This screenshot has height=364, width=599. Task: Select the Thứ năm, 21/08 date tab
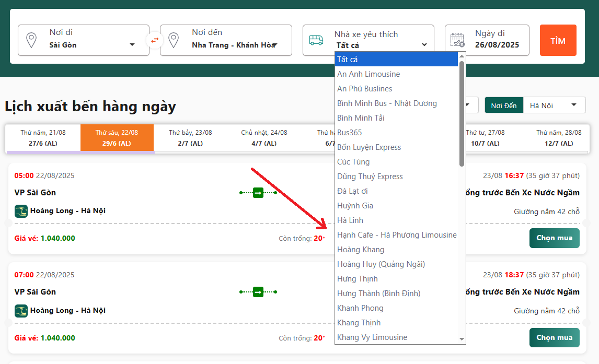tap(43, 138)
